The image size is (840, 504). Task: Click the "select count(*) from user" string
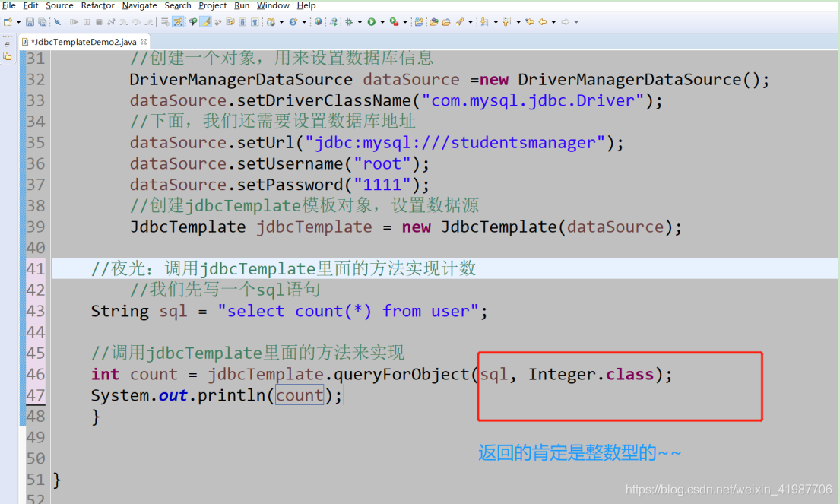point(347,311)
